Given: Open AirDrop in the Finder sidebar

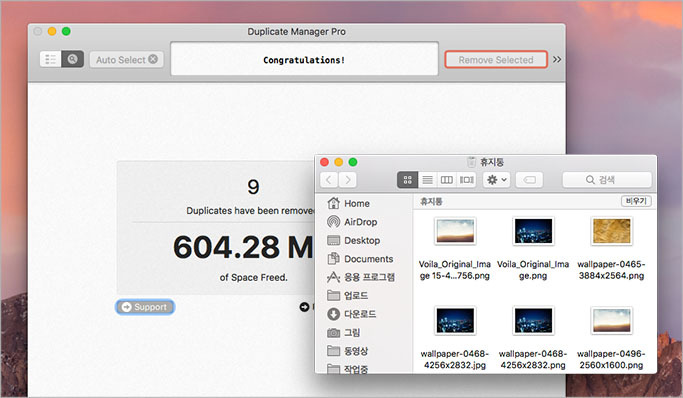Looking at the screenshot, I should 360,222.
